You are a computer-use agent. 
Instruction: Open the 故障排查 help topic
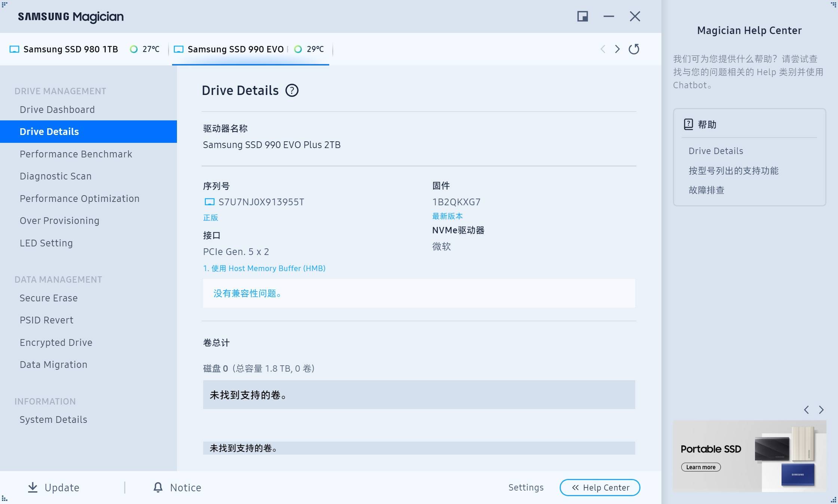706,190
